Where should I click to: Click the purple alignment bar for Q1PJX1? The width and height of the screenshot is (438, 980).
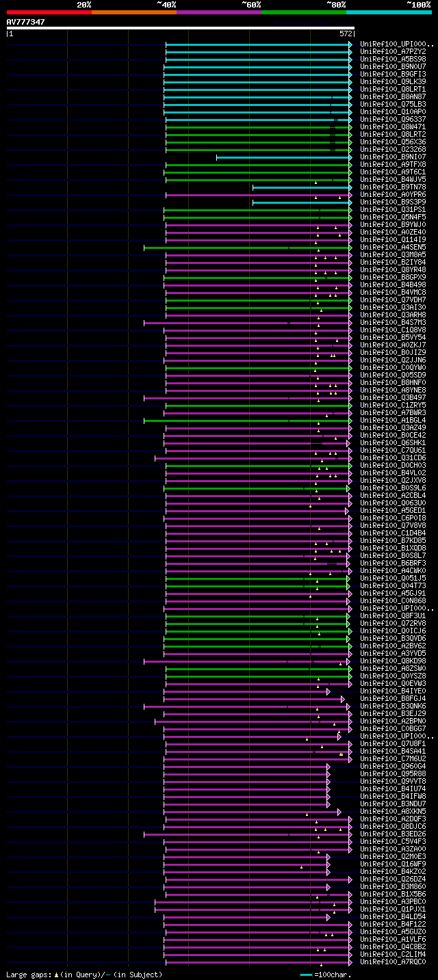pos(253,910)
